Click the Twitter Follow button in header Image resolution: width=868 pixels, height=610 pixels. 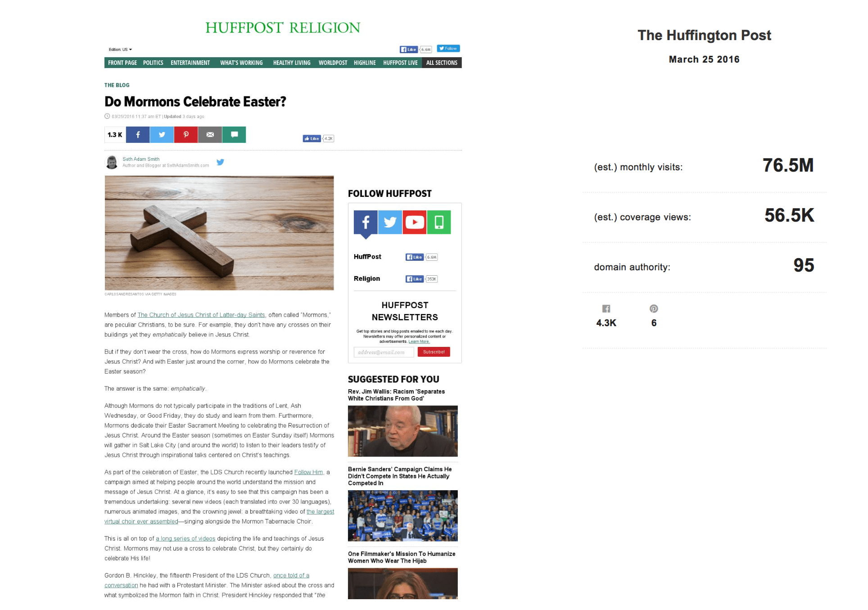click(448, 49)
